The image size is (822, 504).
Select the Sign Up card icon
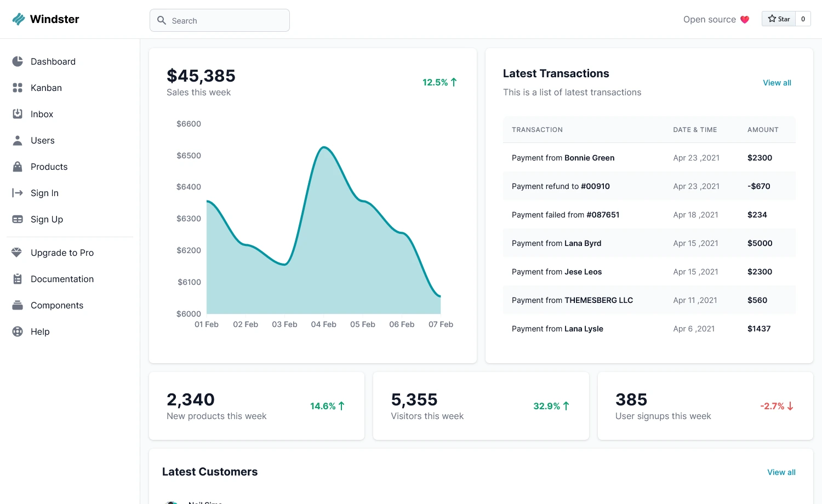[18, 219]
